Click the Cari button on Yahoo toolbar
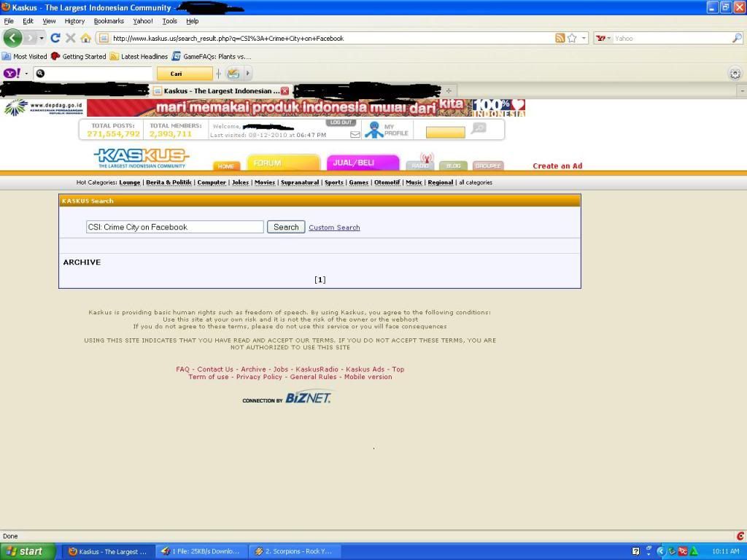The height and width of the screenshot is (560, 747). [185, 74]
